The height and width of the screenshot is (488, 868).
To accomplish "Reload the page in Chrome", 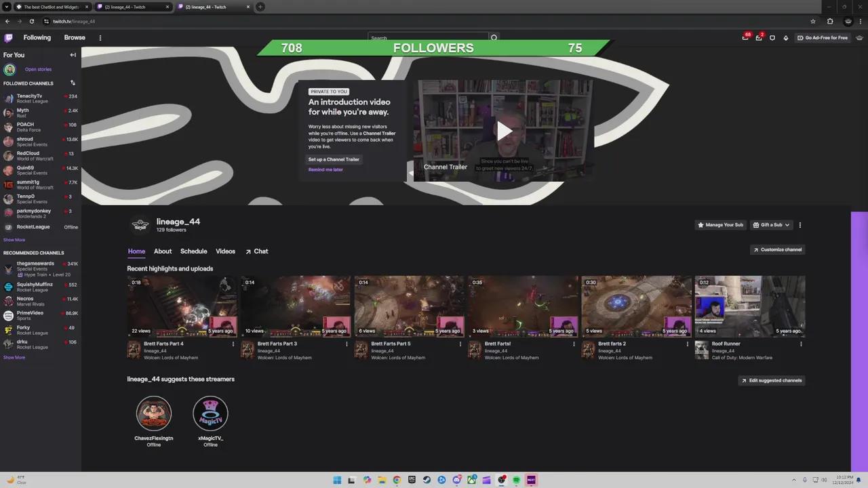I will (x=31, y=21).
